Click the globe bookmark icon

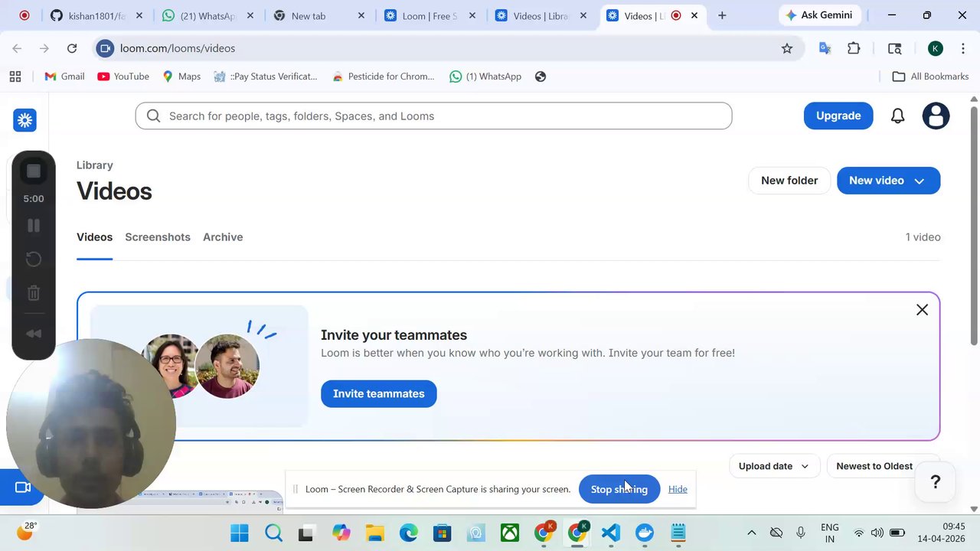click(541, 77)
